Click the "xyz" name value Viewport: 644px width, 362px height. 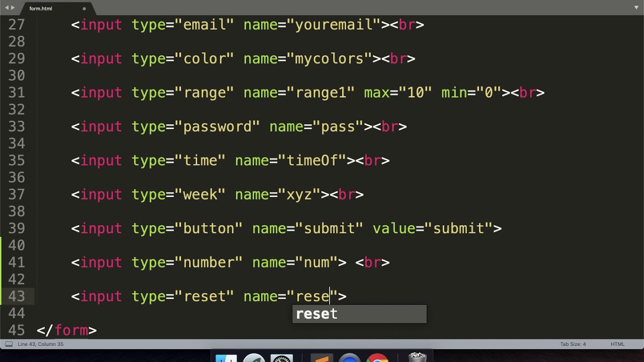click(299, 195)
